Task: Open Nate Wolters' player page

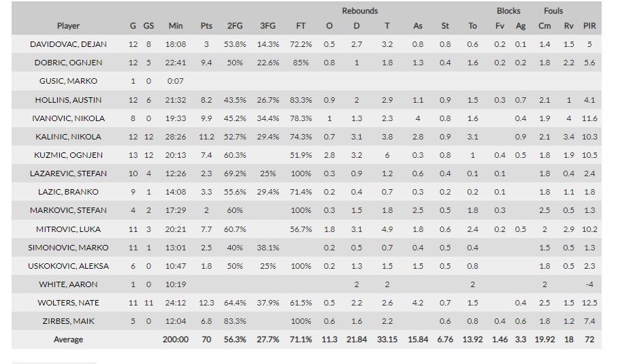Action: 68,303
